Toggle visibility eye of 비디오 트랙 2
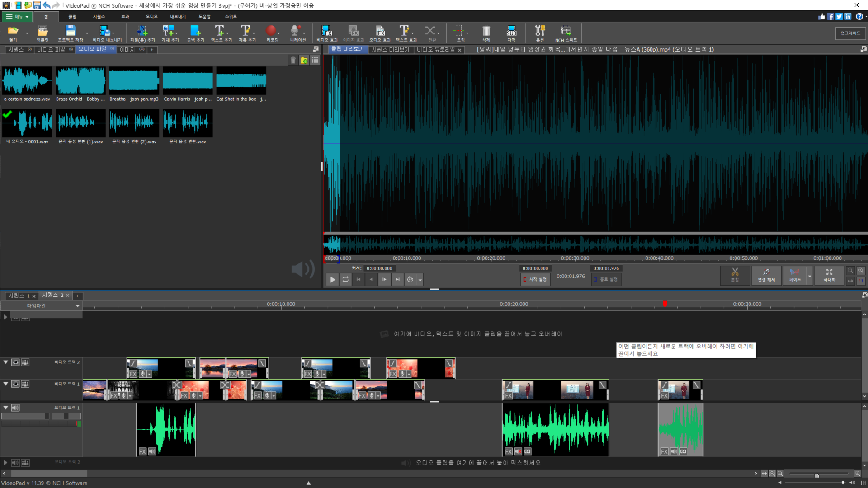This screenshot has width=868, height=488. [x=15, y=362]
